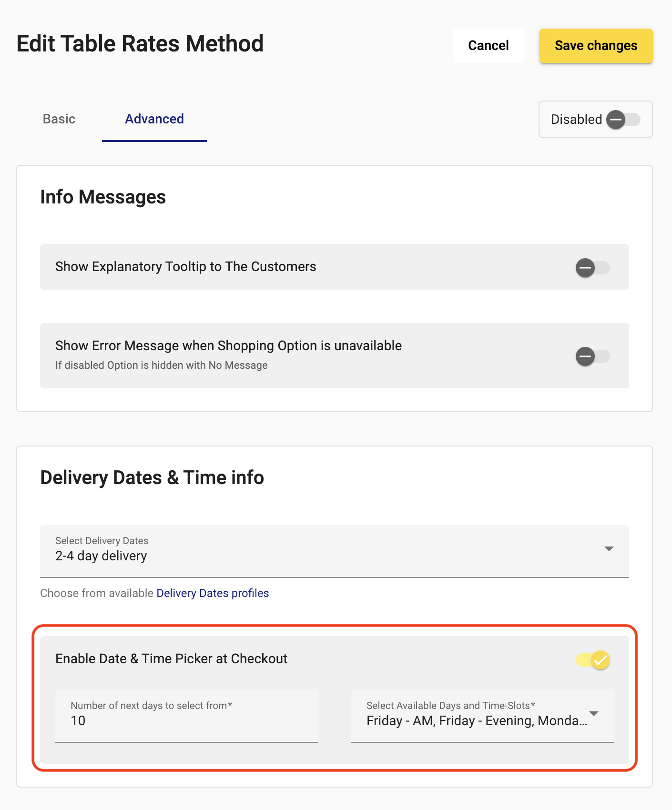This screenshot has width=672, height=810.
Task: Click Save changes
Action: (596, 46)
